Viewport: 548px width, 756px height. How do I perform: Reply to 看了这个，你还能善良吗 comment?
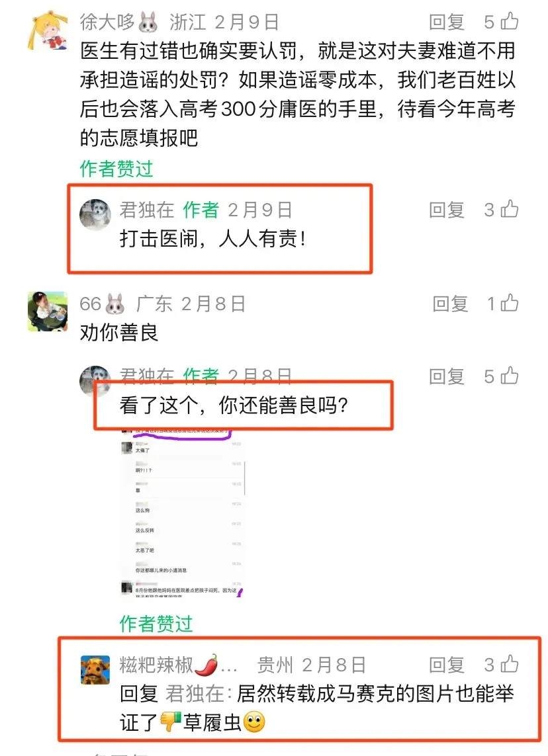447,376
